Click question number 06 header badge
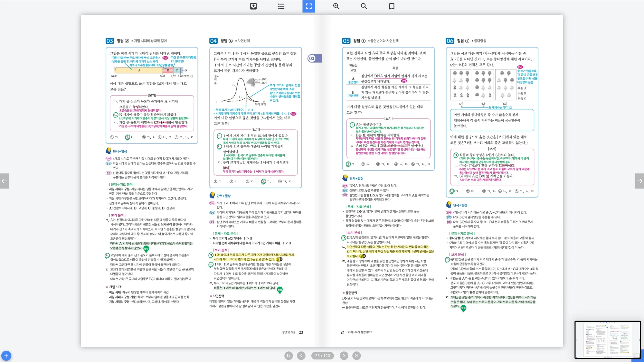The image size is (644, 362). click(450, 41)
